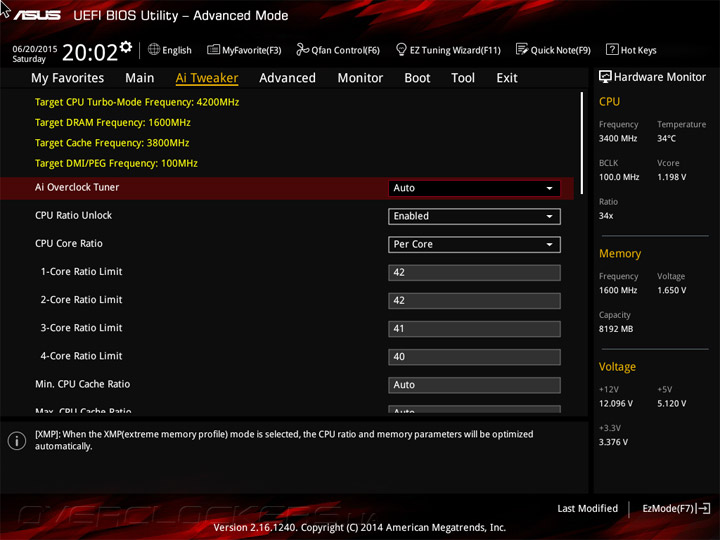720x540 pixels.
Task: Click the Qfan Control fan icon
Action: coord(302,49)
